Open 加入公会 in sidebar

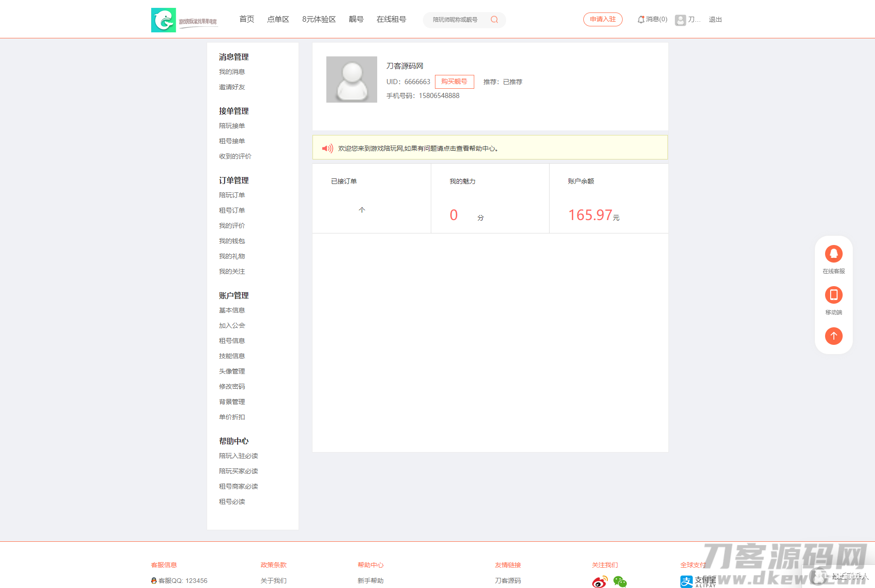point(232,325)
